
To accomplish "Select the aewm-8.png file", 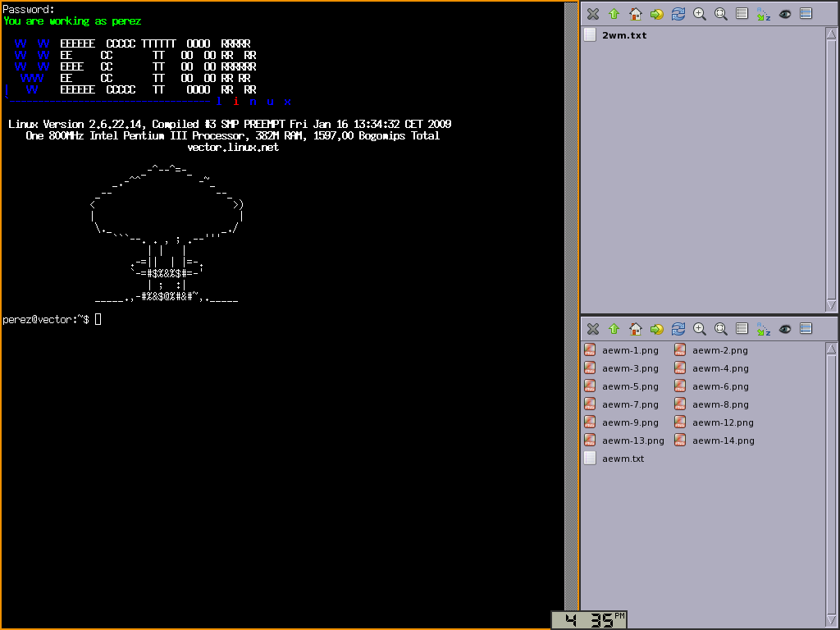I will coord(711,404).
